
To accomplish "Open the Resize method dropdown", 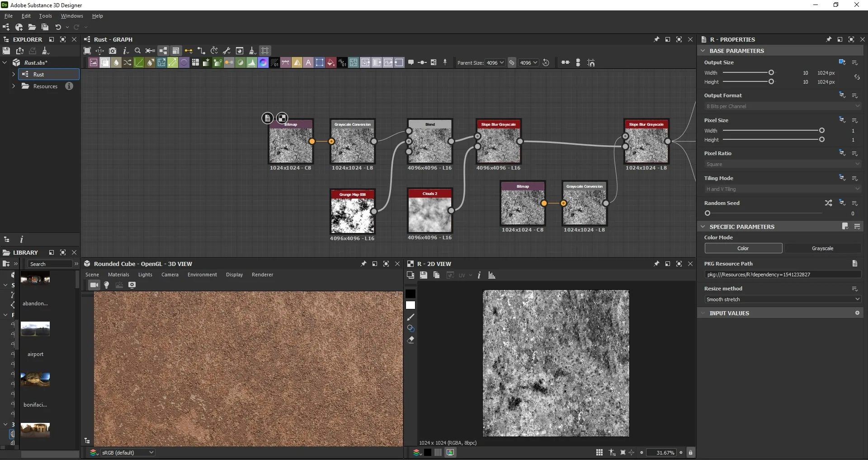I will [x=783, y=299].
